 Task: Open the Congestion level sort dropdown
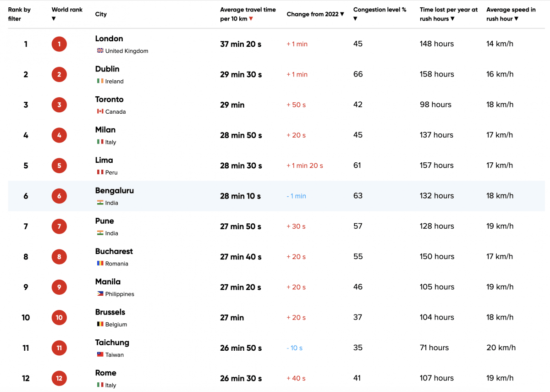click(356, 18)
